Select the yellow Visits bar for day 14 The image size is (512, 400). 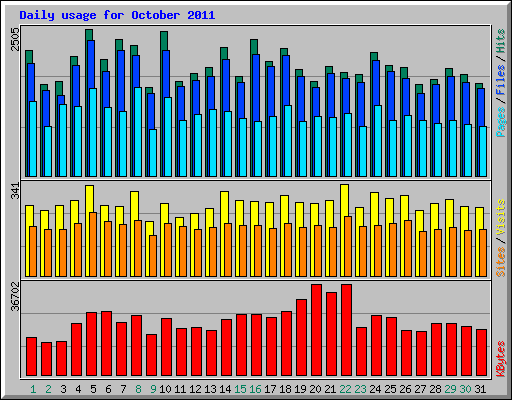point(224,208)
